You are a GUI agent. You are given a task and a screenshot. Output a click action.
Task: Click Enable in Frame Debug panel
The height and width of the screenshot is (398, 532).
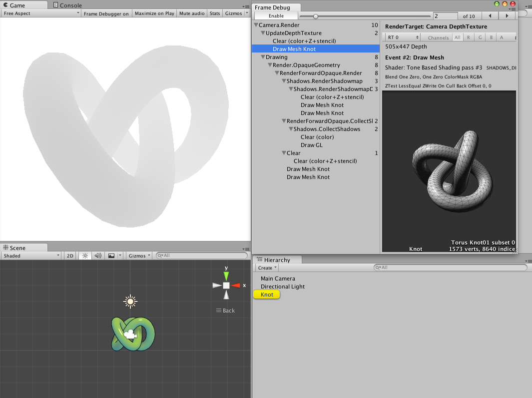click(x=276, y=15)
